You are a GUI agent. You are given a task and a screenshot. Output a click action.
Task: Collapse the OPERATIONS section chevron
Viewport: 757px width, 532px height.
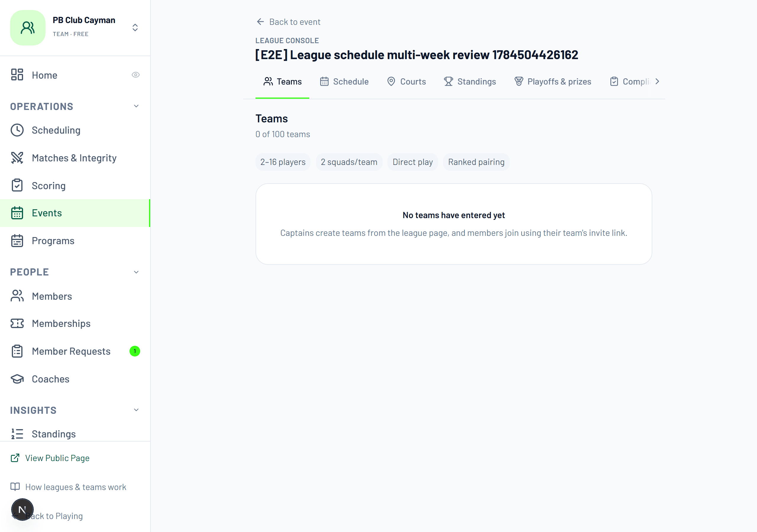[136, 106]
